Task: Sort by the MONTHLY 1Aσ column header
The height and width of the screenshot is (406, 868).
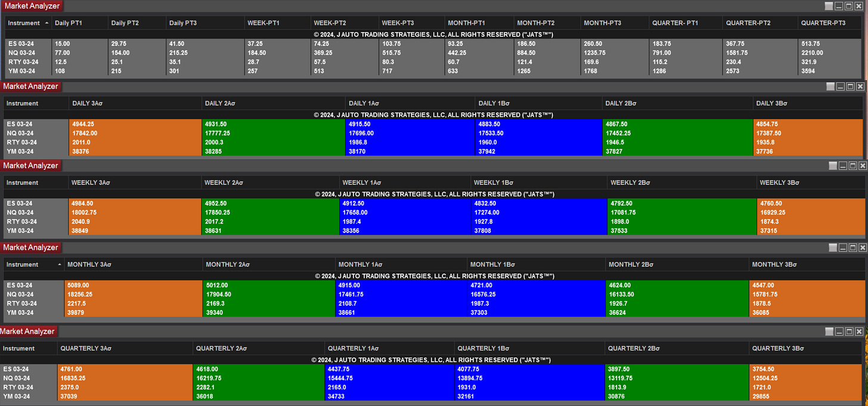Action: [401, 264]
